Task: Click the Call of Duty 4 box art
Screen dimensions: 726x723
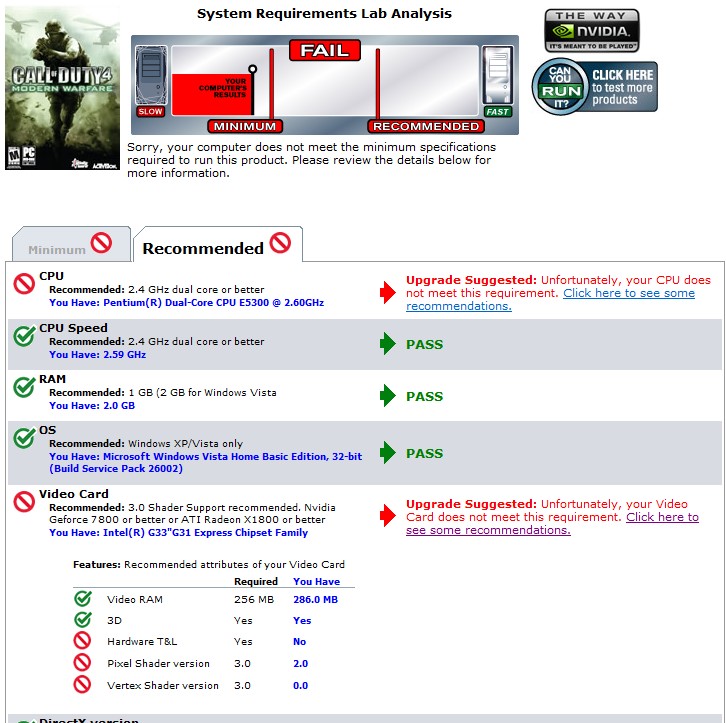Action: tap(63, 88)
